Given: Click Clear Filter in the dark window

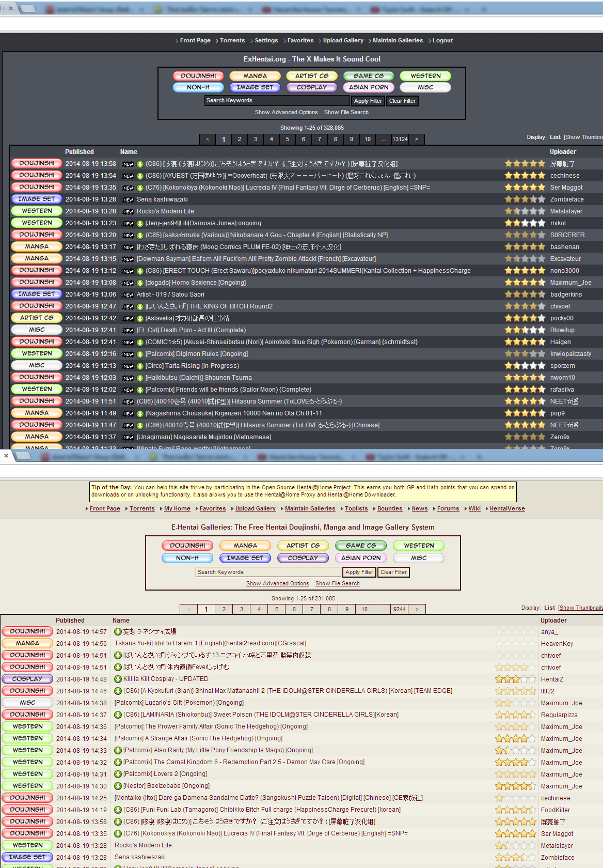Looking at the screenshot, I should pos(403,101).
